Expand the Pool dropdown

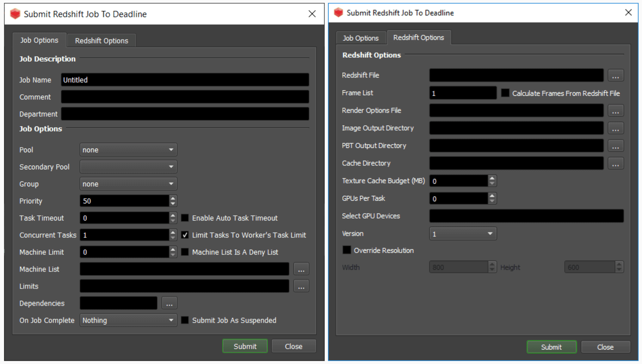coord(128,150)
